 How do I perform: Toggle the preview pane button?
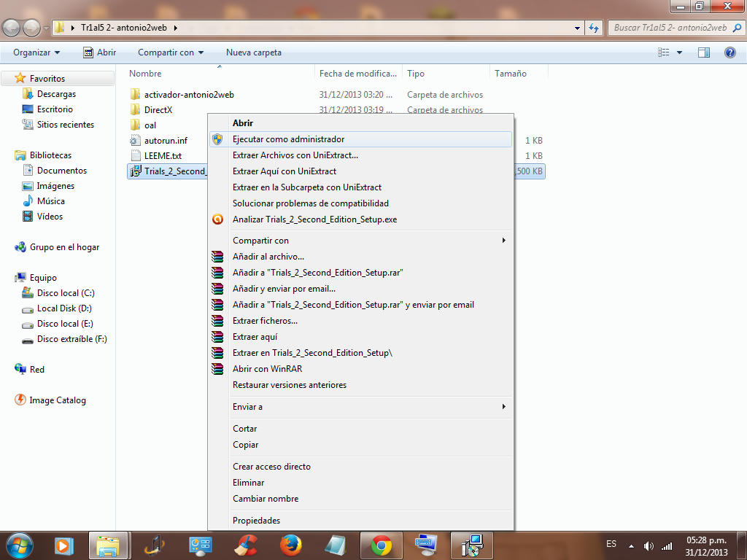(x=704, y=52)
